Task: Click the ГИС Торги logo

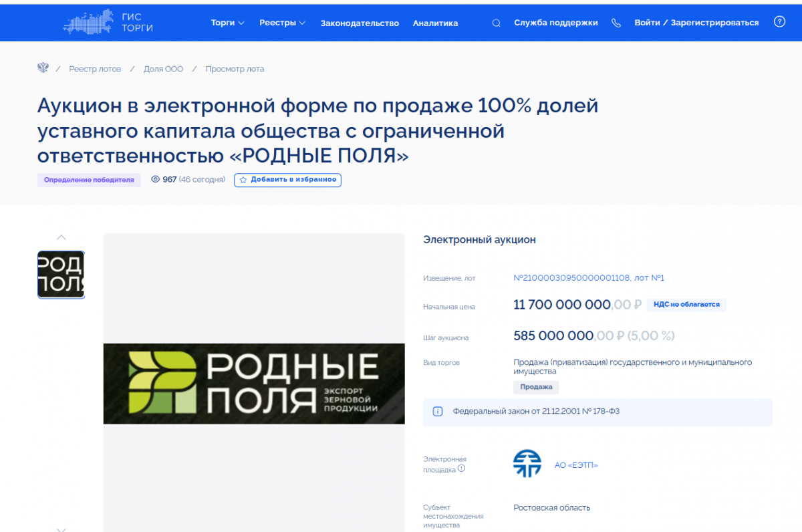Action: 108,22
